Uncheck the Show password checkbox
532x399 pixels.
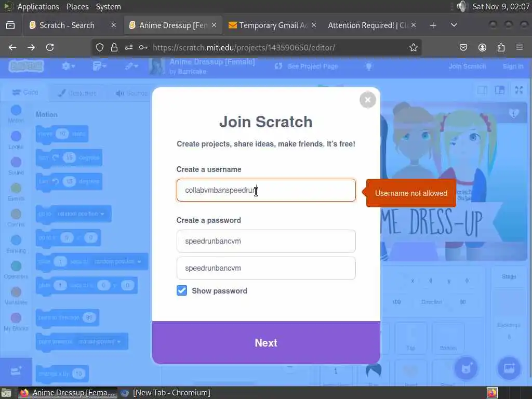click(182, 290)
